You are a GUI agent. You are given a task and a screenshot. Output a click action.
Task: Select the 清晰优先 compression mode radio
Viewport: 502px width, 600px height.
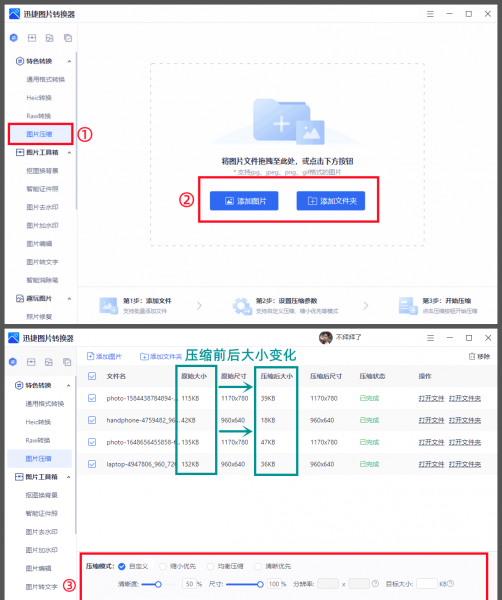(258, 566)
